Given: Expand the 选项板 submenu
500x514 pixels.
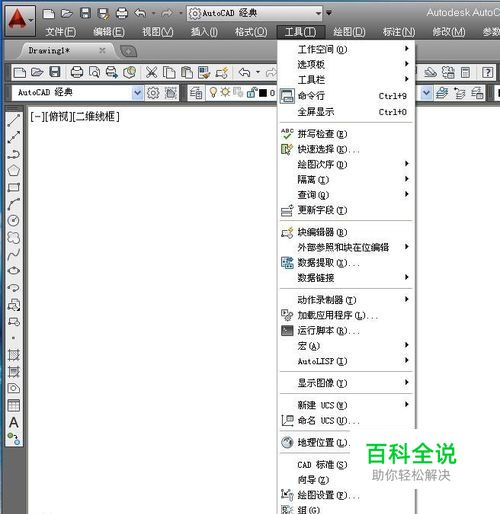Looking at the screenshot, I should 346,64.
